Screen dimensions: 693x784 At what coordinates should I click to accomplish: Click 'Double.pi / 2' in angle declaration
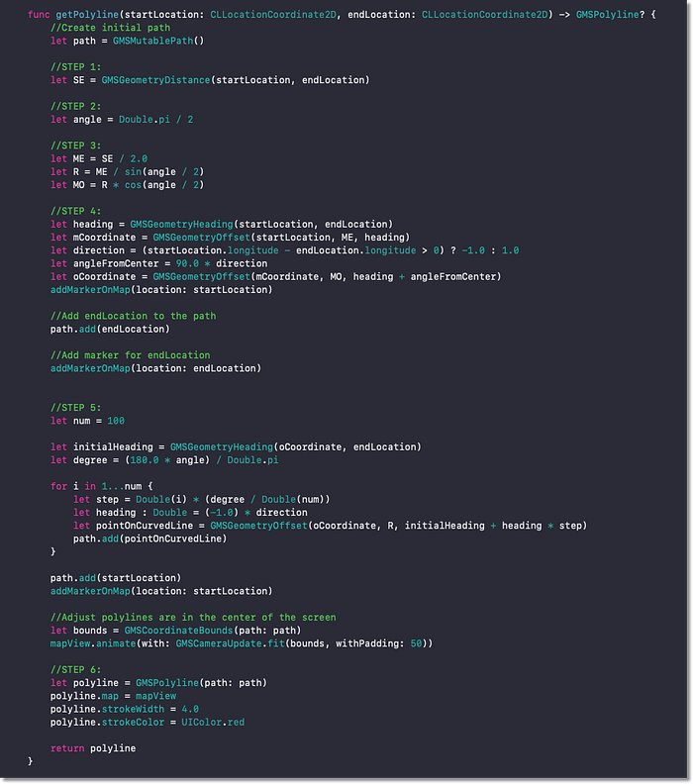(155, 120)
